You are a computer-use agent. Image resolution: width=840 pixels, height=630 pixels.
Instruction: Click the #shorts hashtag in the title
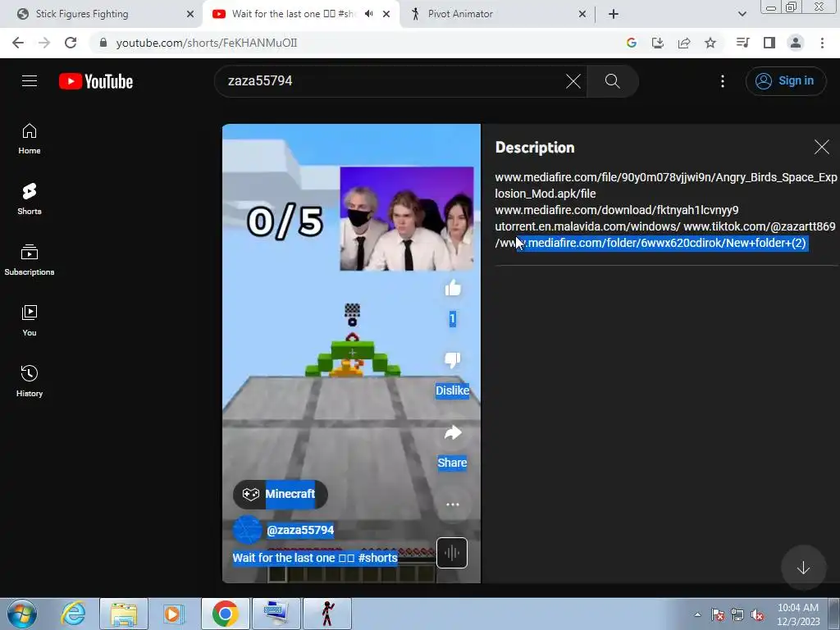pos(377,558)
